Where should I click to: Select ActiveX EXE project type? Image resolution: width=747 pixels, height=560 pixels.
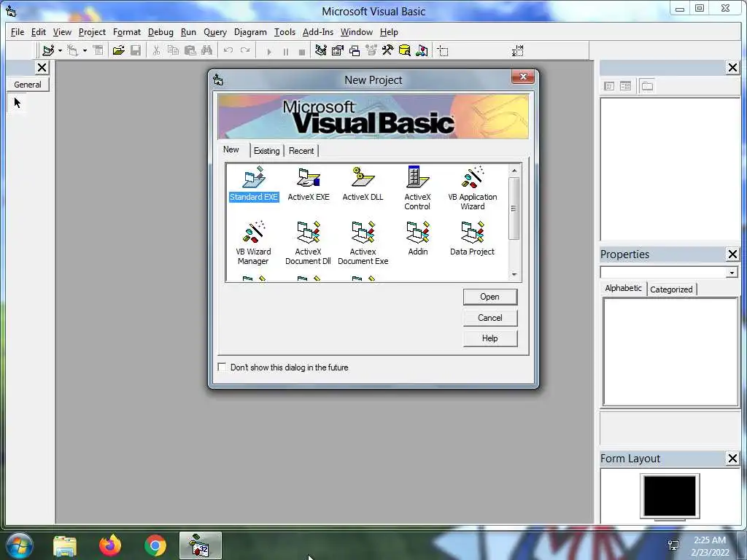(x=309, y=184)
